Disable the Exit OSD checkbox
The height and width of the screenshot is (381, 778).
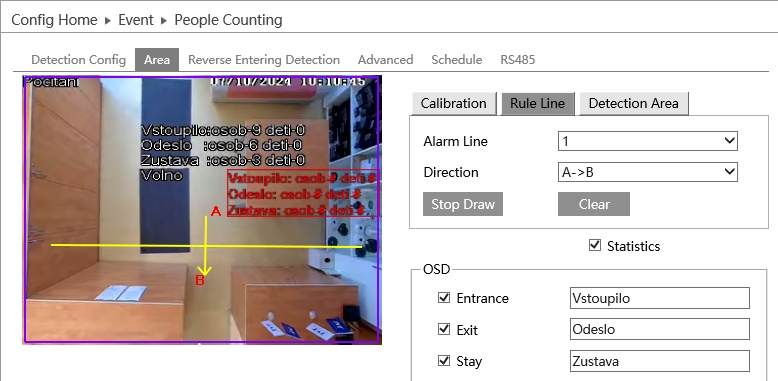(x=444, y=329)
